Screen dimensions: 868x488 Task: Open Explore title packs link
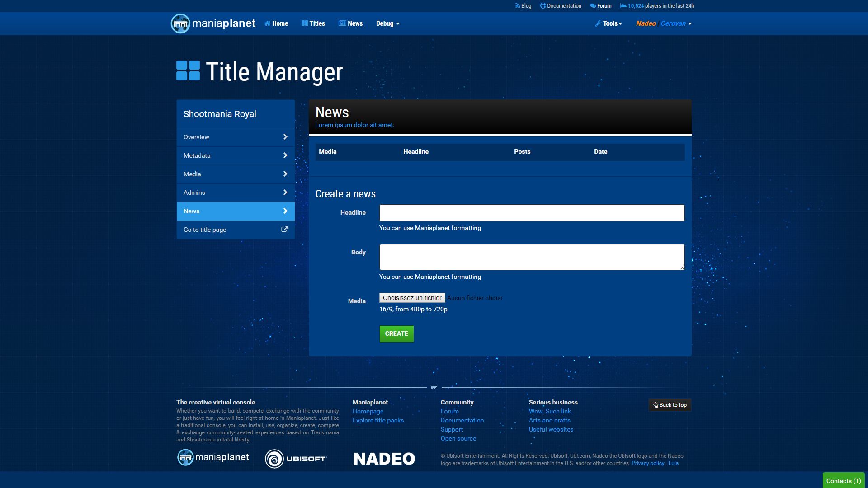tap(378, 420)
